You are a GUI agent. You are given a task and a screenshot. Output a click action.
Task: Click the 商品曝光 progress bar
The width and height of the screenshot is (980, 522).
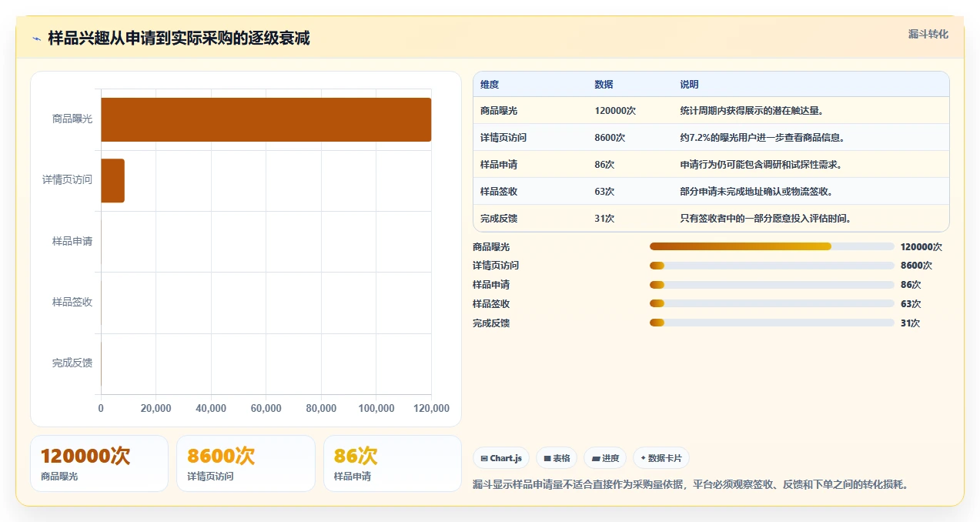772,246
